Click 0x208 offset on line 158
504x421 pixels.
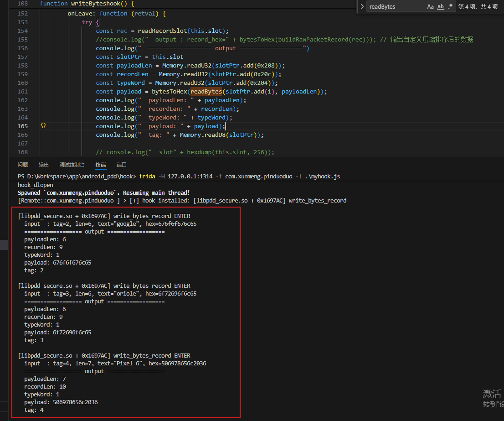[266, 66]
